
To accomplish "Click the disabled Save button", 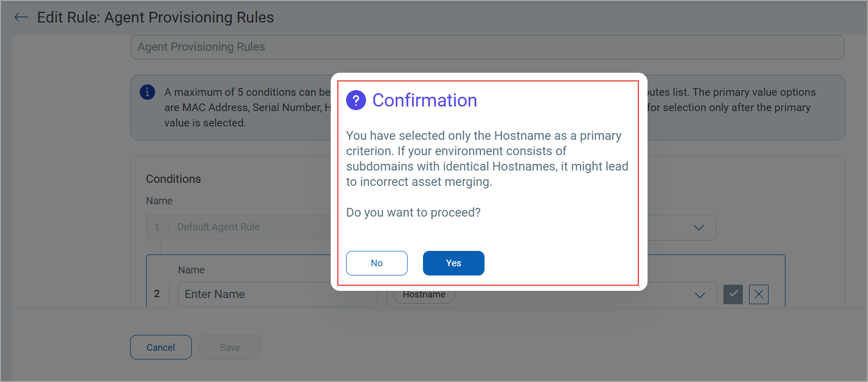I will tap(230, 347).
